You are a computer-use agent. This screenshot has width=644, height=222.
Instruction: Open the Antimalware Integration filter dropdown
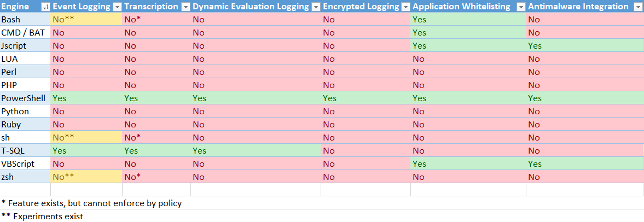[638, 7]
